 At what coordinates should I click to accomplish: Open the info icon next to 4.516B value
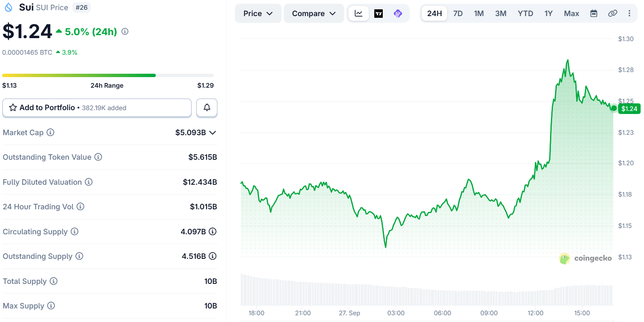[x=213, y=256]
